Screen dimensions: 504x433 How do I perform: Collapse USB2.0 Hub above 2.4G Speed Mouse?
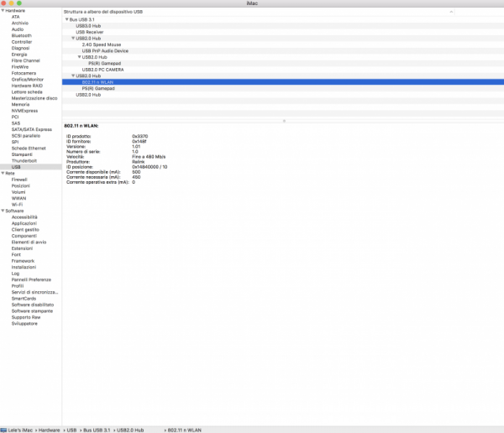pyautogui.click(x=73, y=39)
